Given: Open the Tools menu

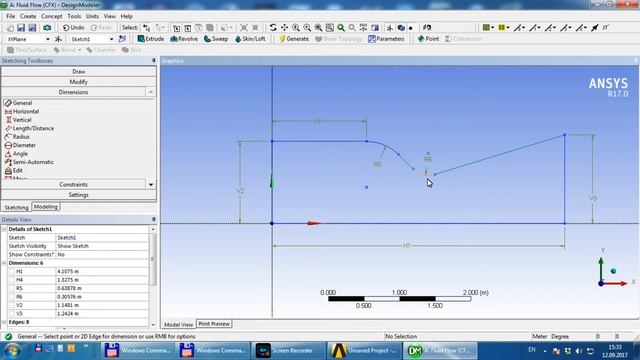Looking at the screenshot, I should (74, 16).
